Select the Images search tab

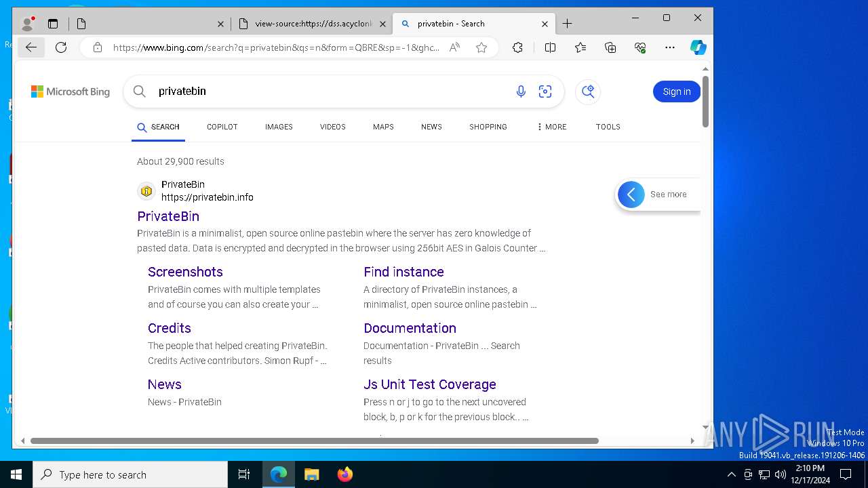click(279, 127)
